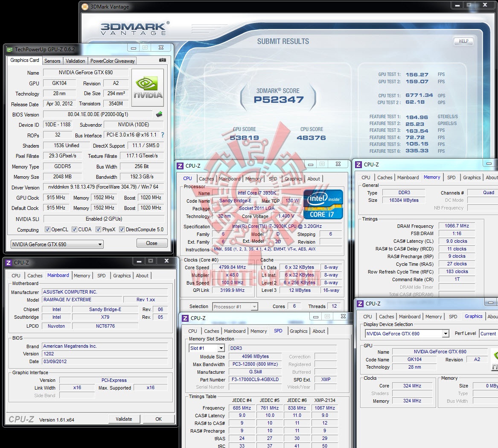This screenshot has height=448, width=498.
Task: Click the GPU score value 53819
Action: pyautogui.click(x=244, y=138)
